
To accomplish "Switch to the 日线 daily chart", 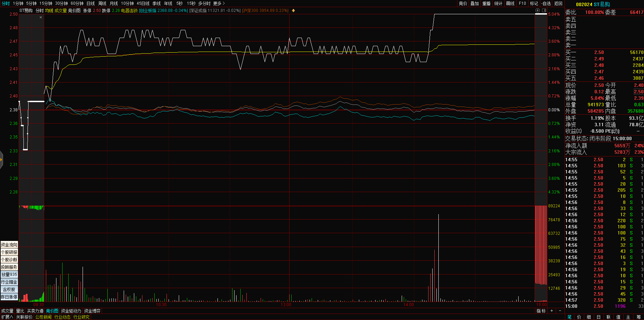I will pyautogui.click(x=90, y=3).
